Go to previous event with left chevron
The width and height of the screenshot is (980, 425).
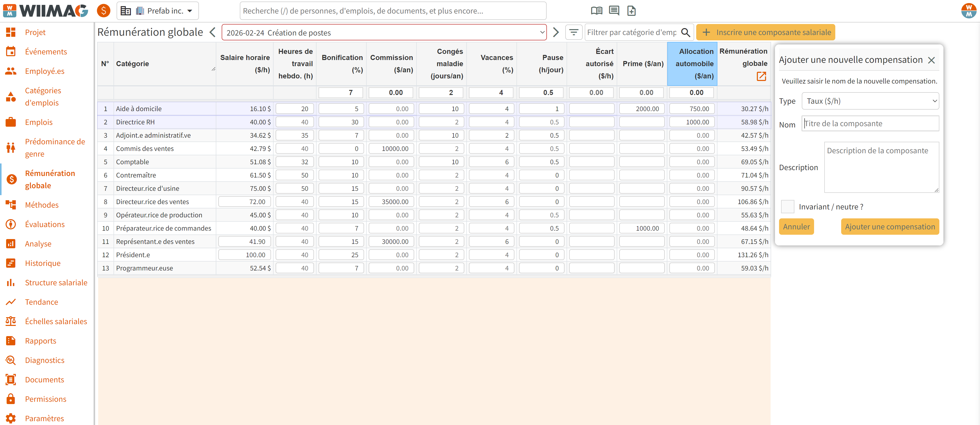click(x=213, y=32)
